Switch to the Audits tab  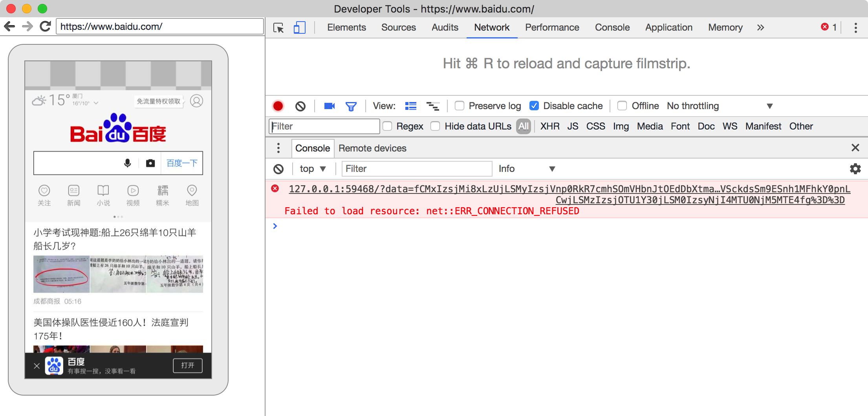tap(445, 27)
